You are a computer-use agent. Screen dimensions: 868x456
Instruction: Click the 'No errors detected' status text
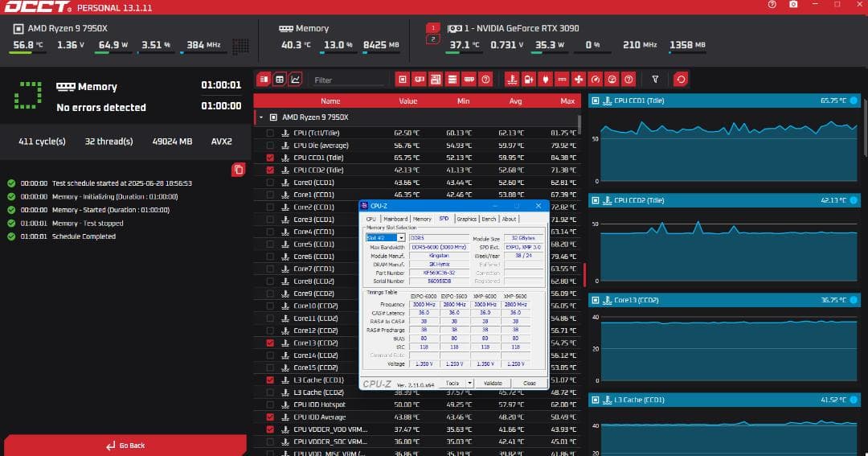click(101, 108)
